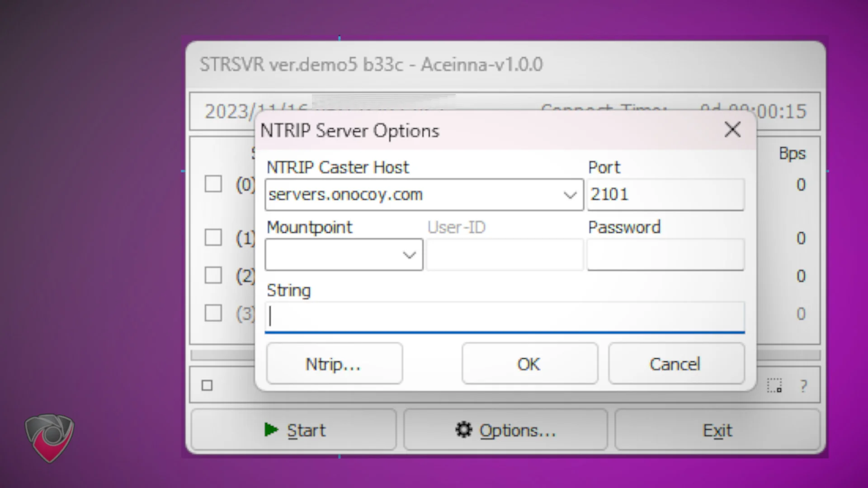
Task: Toggle the output stream (1) checkbox
Action: pyautogui.click(x=213, y=237)
